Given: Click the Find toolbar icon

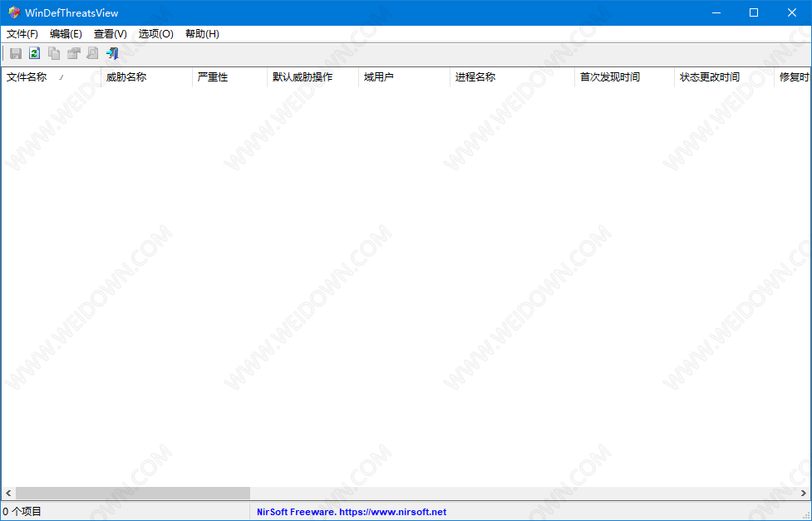Looking at the screenshot, I should [x=92, y=53].
